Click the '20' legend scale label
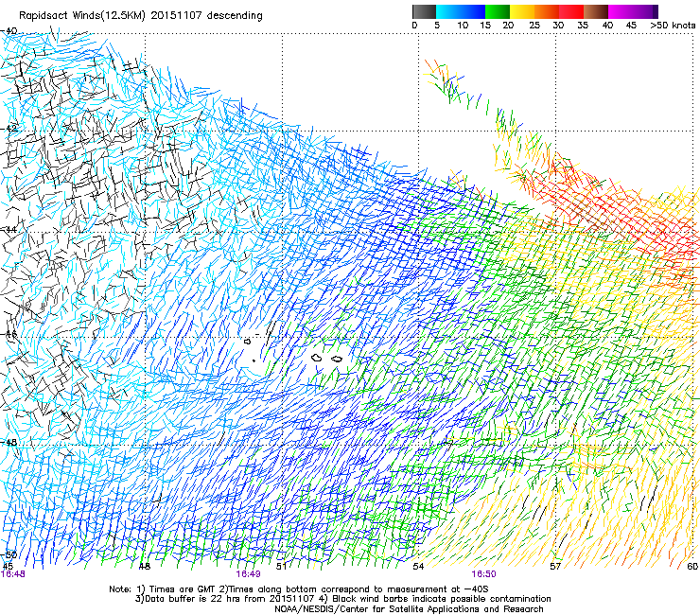The image size is (700, 615). 508,26
